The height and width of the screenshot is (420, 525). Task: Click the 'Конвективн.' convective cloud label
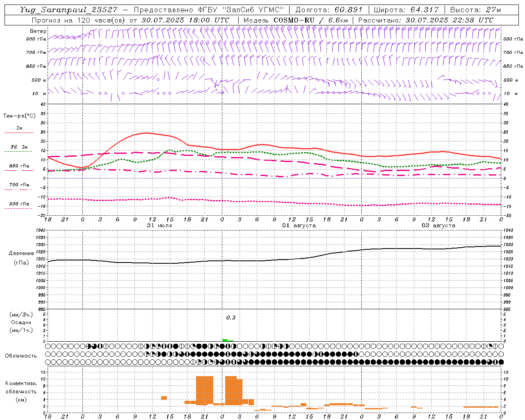[x=21, y=383]
